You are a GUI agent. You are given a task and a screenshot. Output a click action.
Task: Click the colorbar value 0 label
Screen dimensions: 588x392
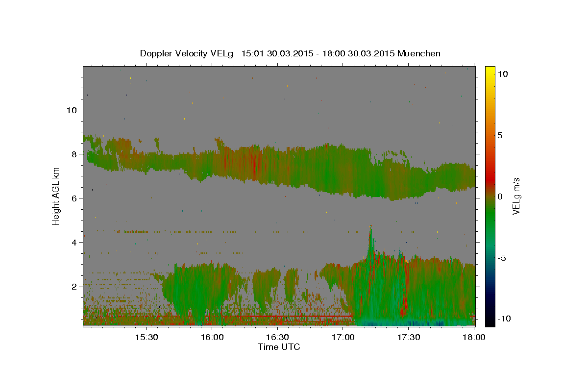click(x=500, y=196)
